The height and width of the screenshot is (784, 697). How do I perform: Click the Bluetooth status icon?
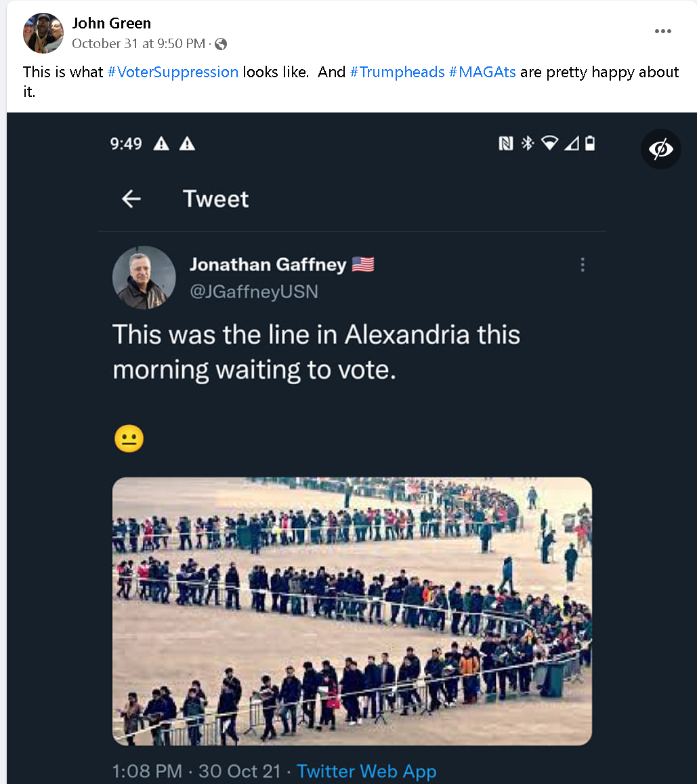pyautogui.click(x=528, y=144)
